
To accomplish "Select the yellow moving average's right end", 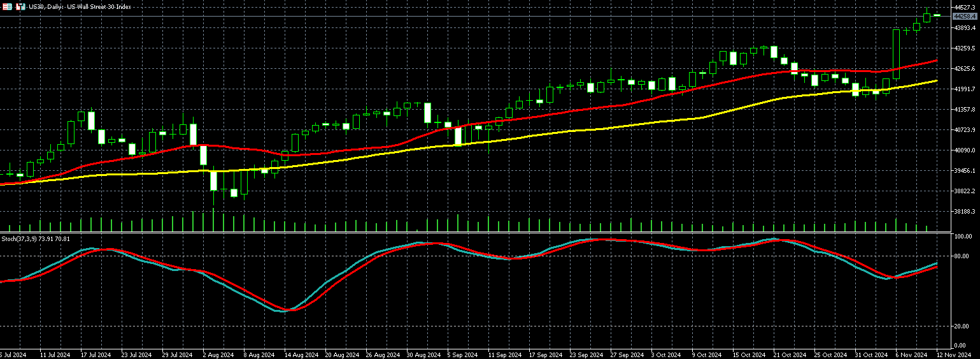I will tap(935, 81).
